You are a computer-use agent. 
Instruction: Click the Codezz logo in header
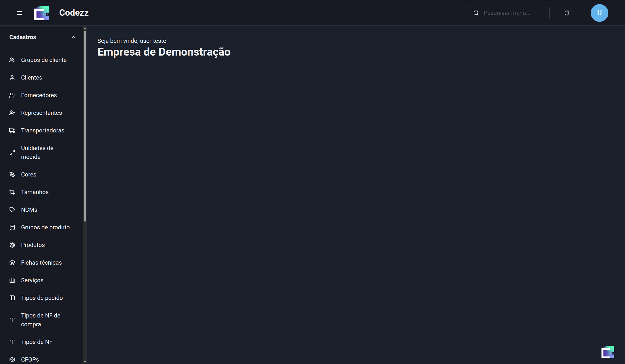41,13
